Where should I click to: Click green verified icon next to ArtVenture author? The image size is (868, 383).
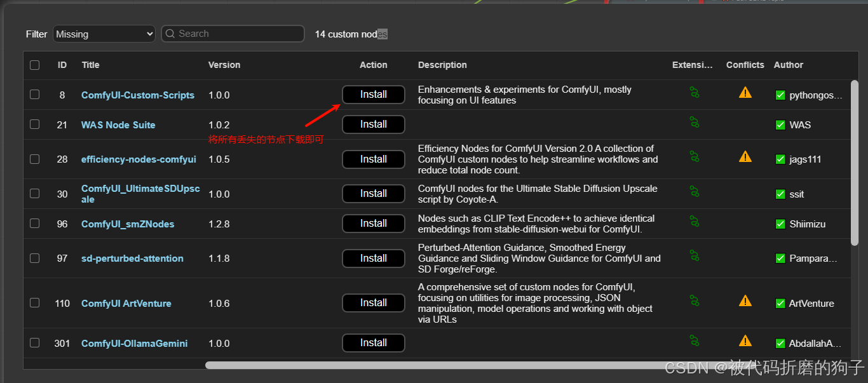coord(780,304)
